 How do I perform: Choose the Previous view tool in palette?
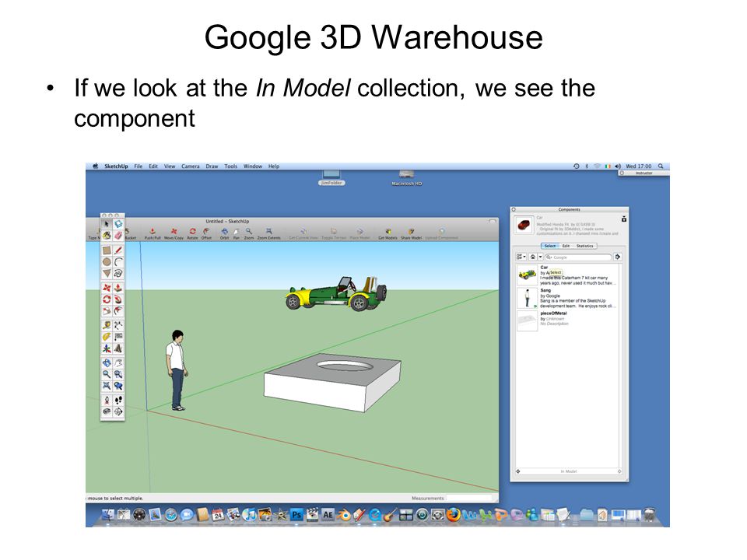coord(118,387)
